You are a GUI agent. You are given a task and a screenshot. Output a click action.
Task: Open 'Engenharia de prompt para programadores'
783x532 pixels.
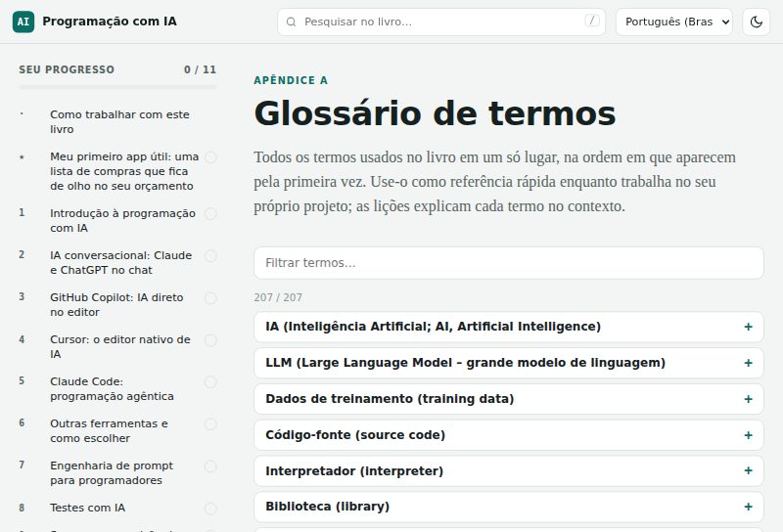point(112,472)
